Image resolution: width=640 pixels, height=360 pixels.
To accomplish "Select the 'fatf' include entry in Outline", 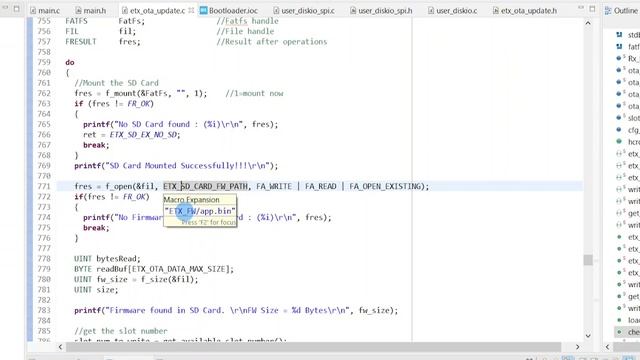I will pos(628,47).
